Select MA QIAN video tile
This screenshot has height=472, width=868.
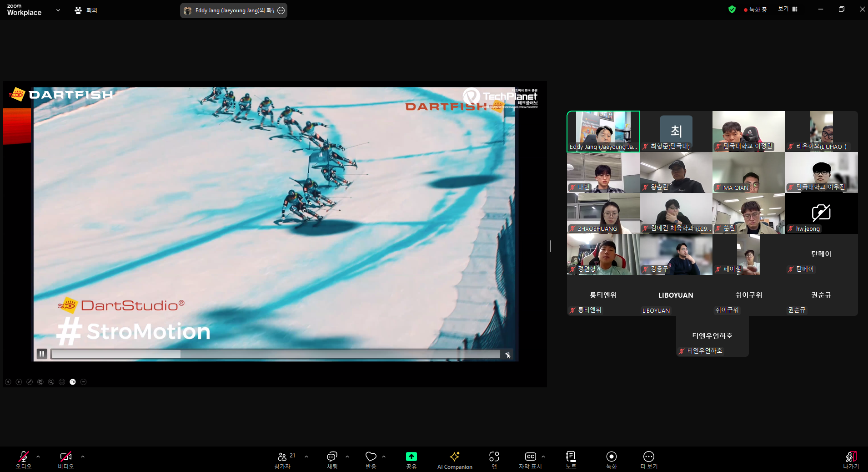[749, 173]
